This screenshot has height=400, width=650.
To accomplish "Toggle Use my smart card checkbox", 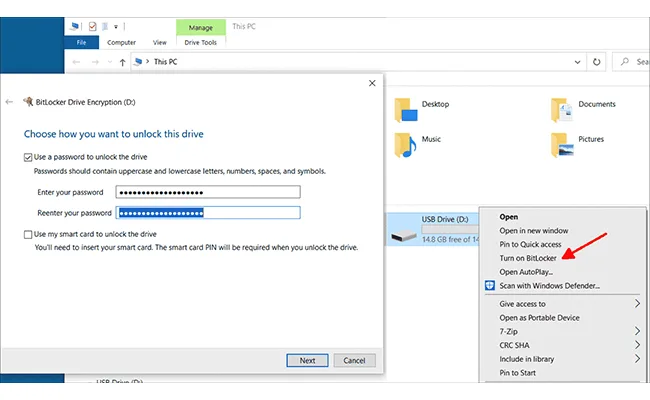I will click(28, 235).
